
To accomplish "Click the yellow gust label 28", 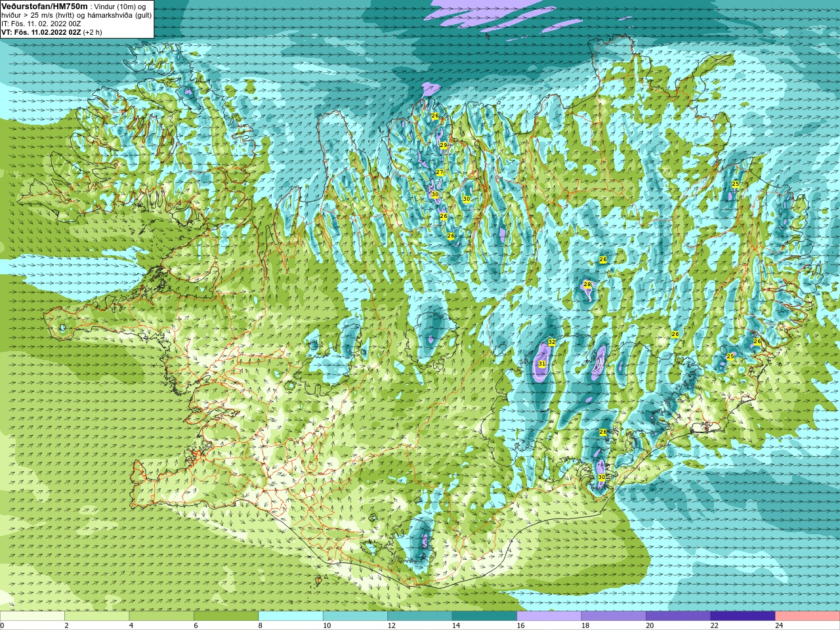I will (587, 284).
